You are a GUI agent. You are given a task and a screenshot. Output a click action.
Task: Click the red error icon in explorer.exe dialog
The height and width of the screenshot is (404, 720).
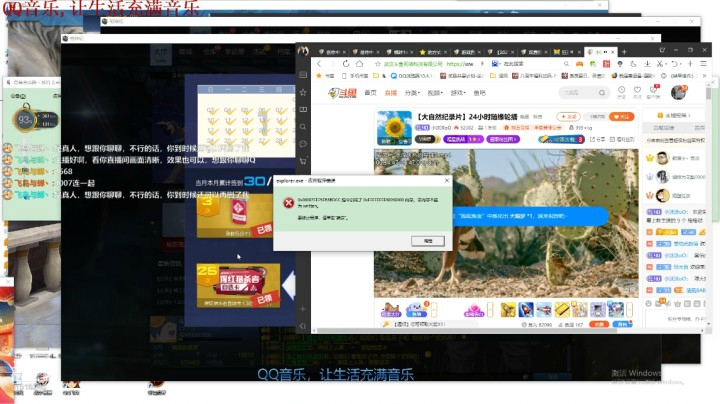[x=288, y=203]
